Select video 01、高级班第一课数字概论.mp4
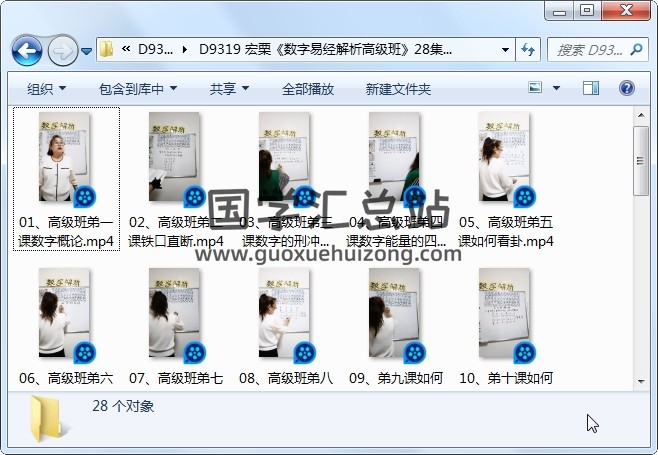This screenshot has height=455, width=658. 66,180
